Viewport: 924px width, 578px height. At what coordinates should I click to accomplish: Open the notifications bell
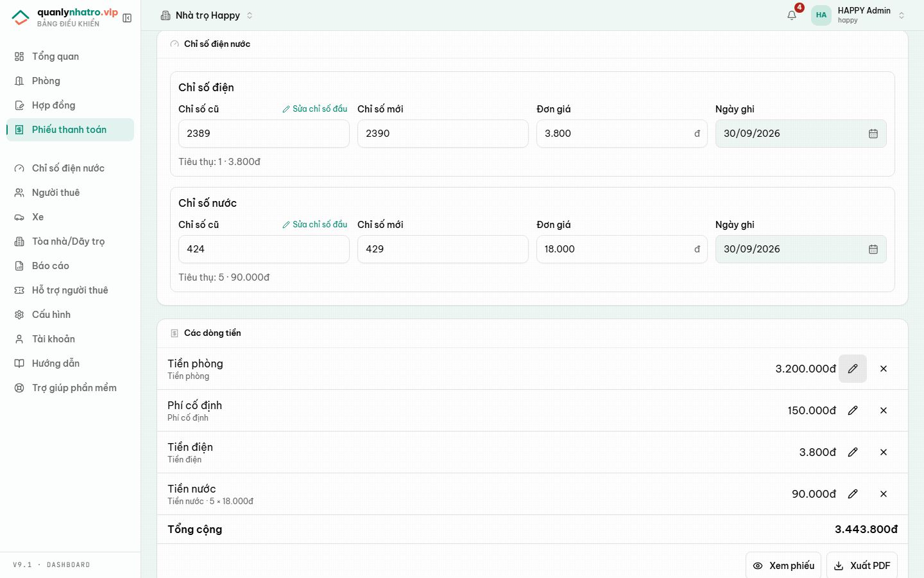click(792, 15)
